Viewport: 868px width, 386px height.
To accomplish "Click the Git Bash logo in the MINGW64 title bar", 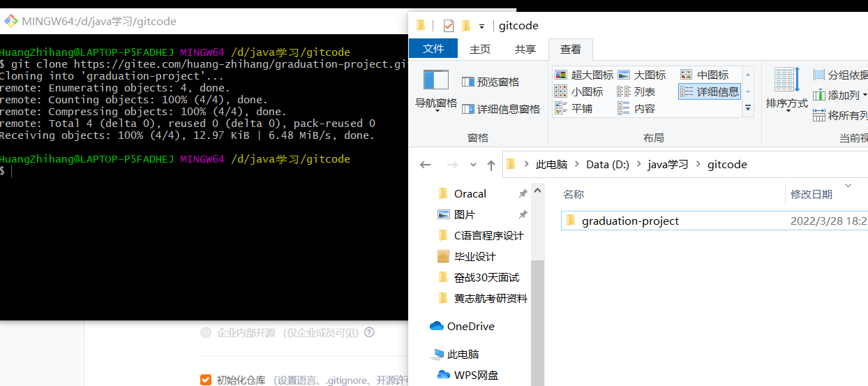I will tap(10, 21).
